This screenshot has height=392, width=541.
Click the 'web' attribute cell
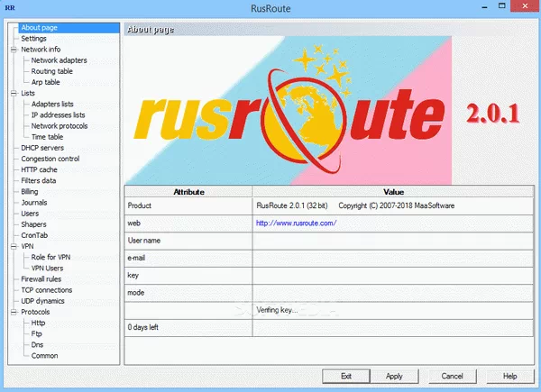188,223
